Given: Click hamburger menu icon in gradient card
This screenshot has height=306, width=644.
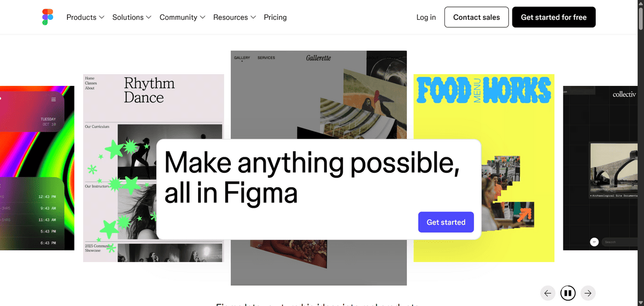Looking at the screenshot, I should click(x=54, y=100).
